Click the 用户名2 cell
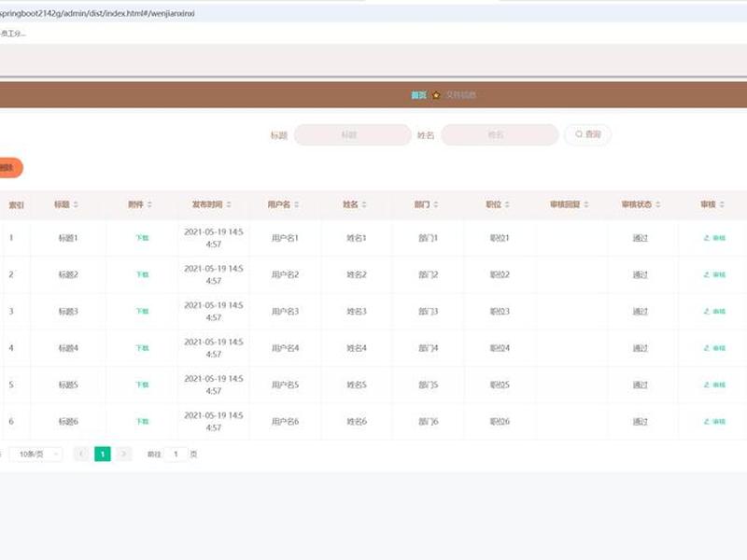747x560 pixels. 285,274
